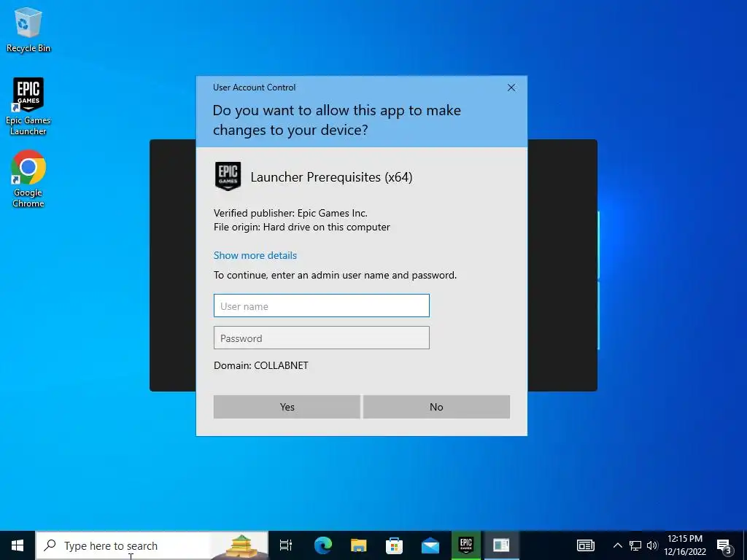The width and height of the screenshot is (747, 560).
Task: Open the Action Center notifications icon
Action: [x=724, y=546]
